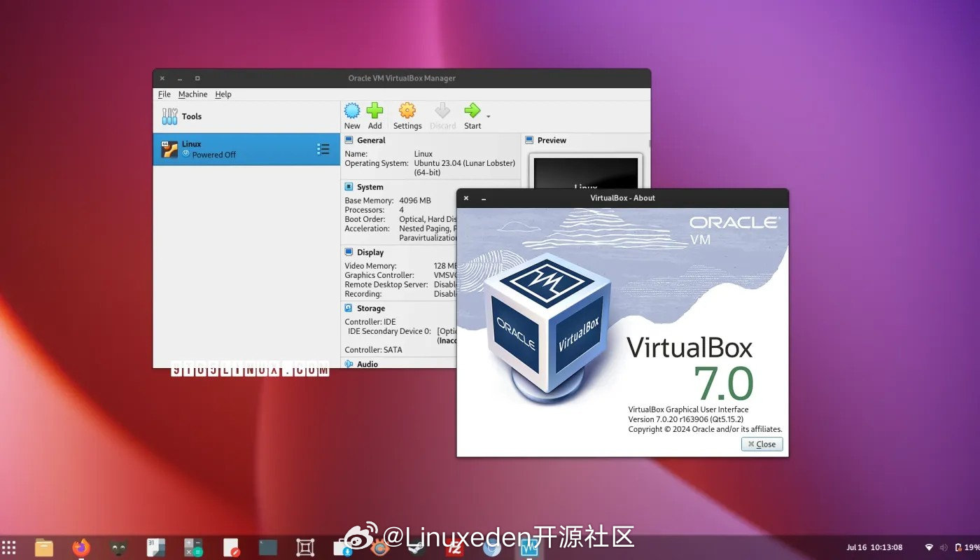Open the Terminal icon in taskbar
980x560 pixels.
tap(268, 547)
